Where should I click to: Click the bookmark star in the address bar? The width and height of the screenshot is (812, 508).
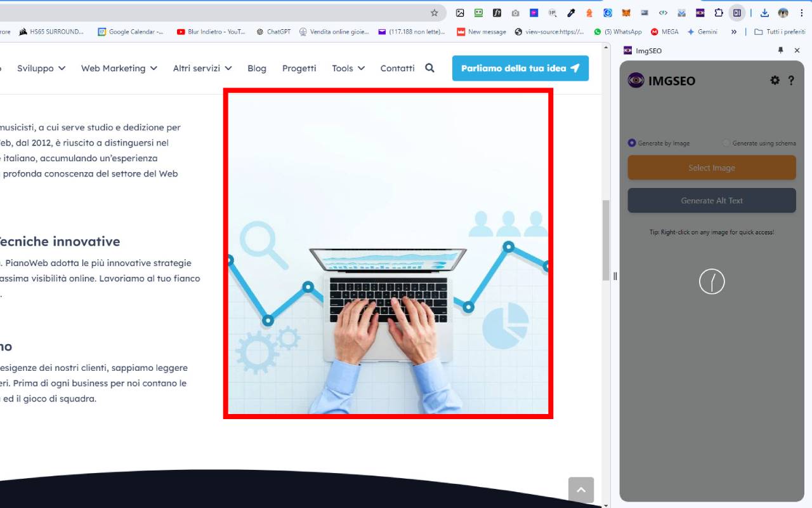coord(434,12)
